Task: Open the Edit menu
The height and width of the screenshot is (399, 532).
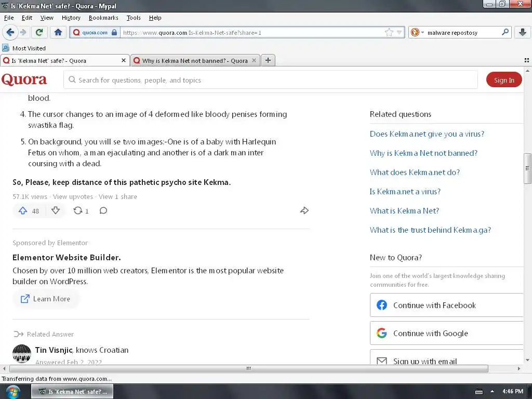Action: (27, 18)
